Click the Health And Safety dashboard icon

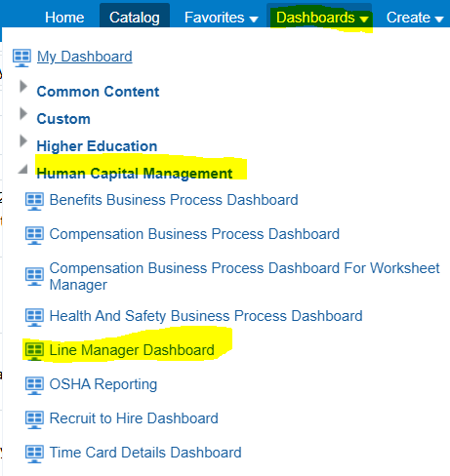click(x=34, y=317)
